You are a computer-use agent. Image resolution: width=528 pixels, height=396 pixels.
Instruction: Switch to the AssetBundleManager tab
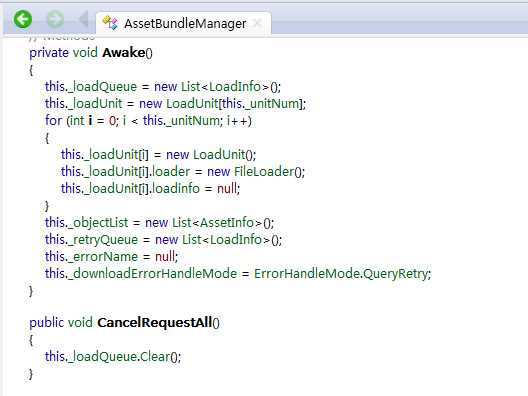coord(185,24)
